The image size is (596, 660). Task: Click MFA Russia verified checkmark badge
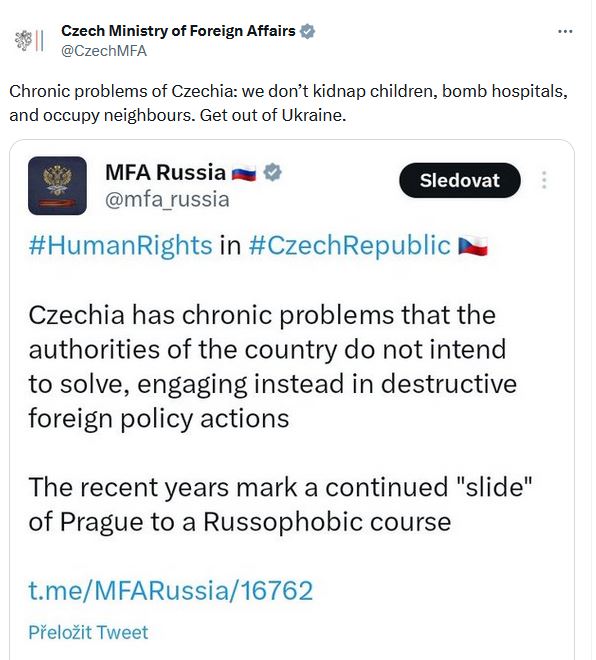coord(273,173)
